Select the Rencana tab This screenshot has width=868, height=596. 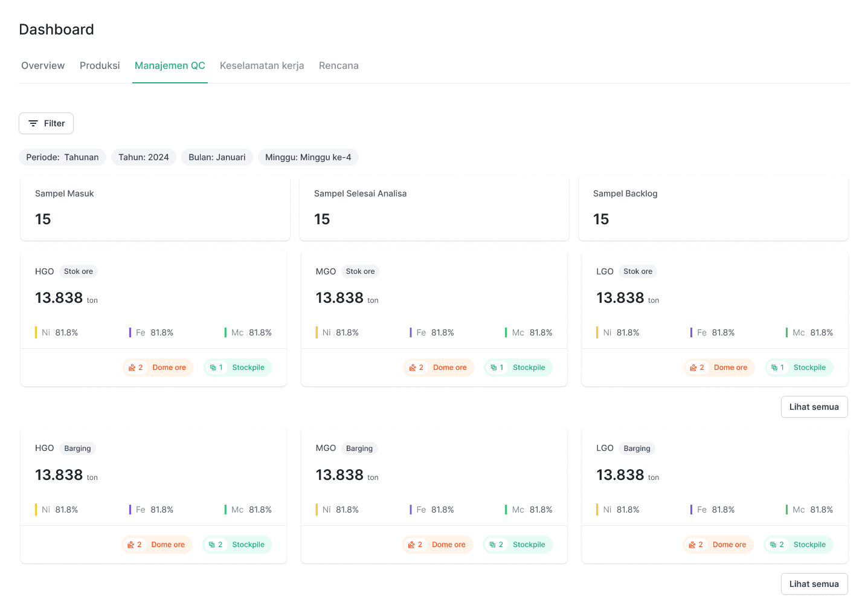338,65
